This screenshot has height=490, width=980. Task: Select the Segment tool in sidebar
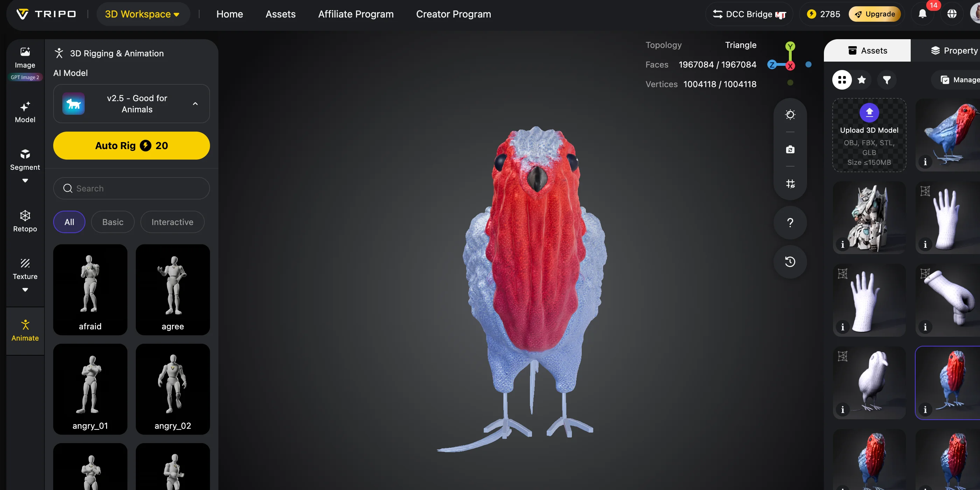pyautogui.click(x=25, y=160)
